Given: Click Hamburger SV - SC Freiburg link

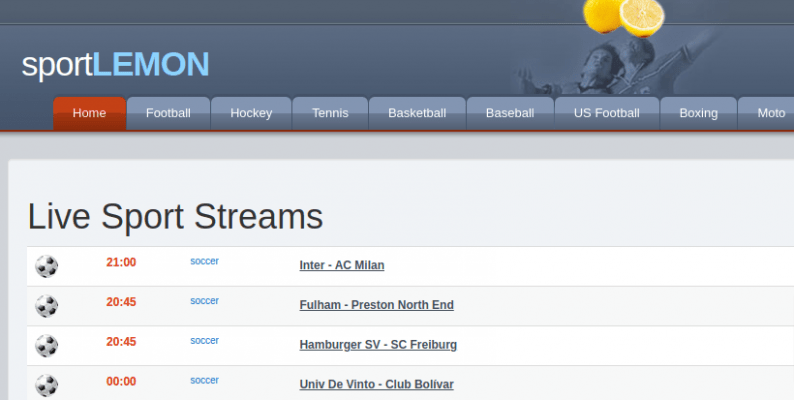Looking at the screenshot, I should coord(378,345).
